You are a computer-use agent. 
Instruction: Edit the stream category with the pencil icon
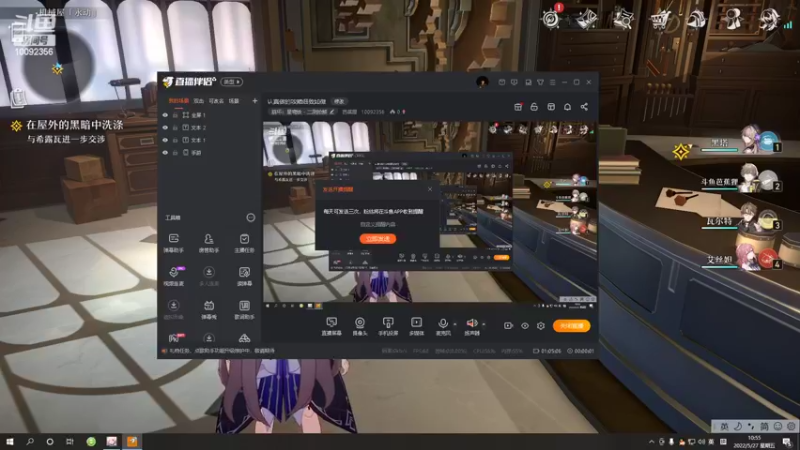(x=332, y=112)
